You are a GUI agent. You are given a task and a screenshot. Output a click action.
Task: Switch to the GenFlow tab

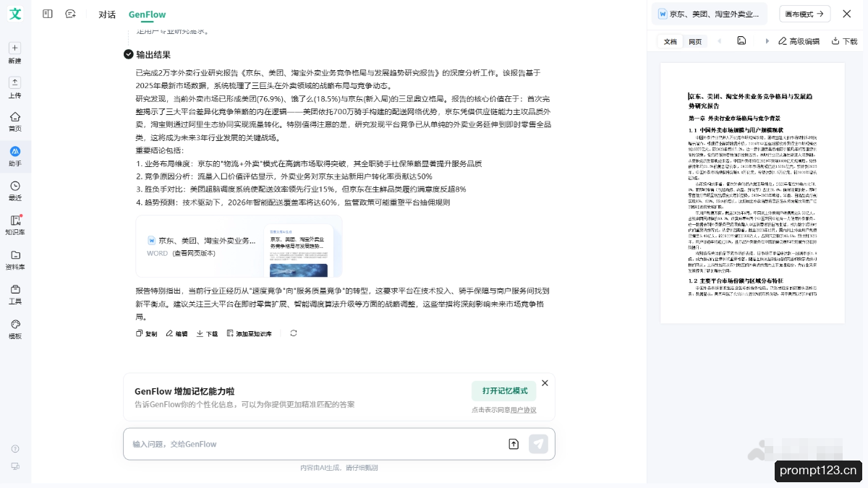point(147,14)
